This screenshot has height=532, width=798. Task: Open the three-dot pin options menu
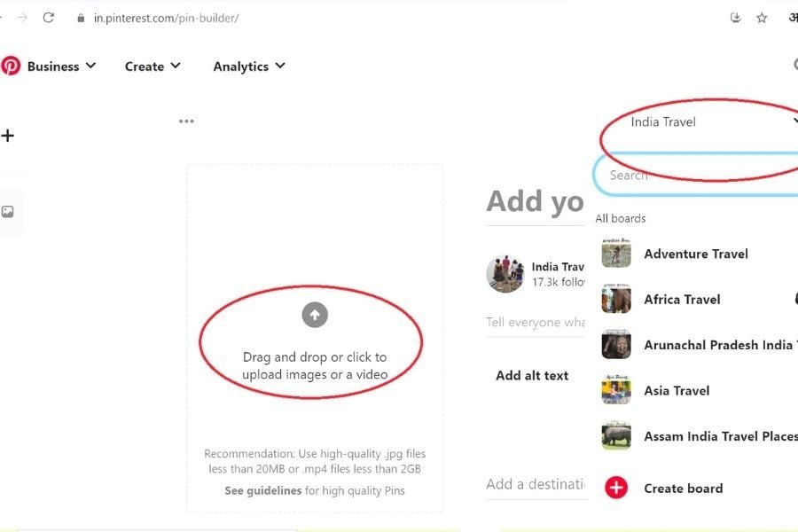pos(186,121)
